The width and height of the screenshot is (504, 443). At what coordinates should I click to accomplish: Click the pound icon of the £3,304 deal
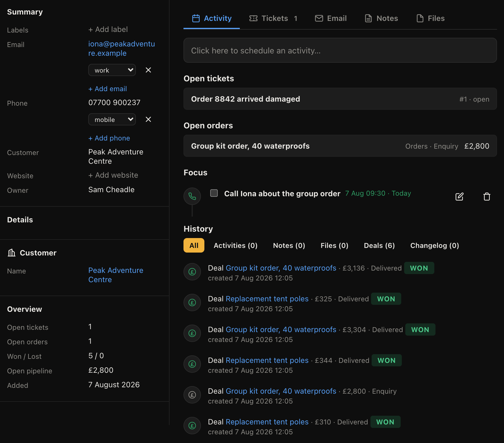tap(192, 333)
